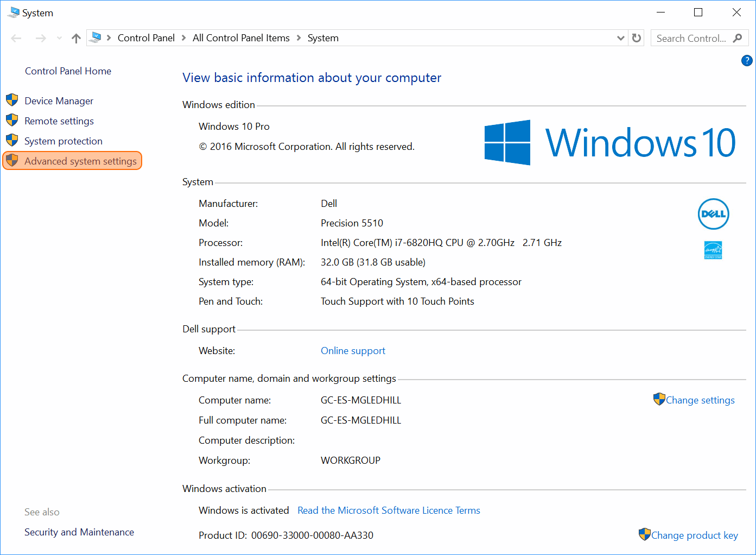Screen dimensions: 756x555
Task: Expand chevron after Control Panel breadcrumb
Action: click(x=183, y=38)
